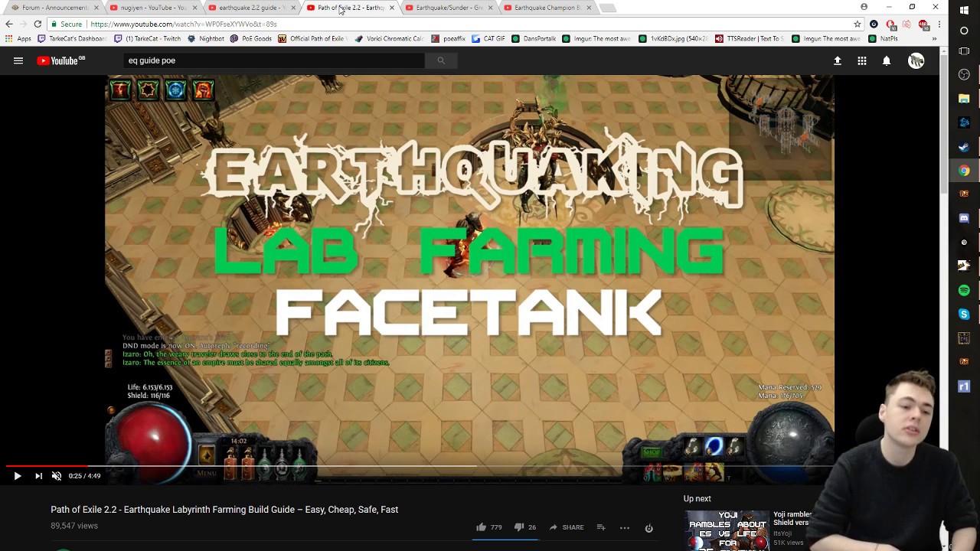
Task: Play the paused video
Action: tap(17, 476)
